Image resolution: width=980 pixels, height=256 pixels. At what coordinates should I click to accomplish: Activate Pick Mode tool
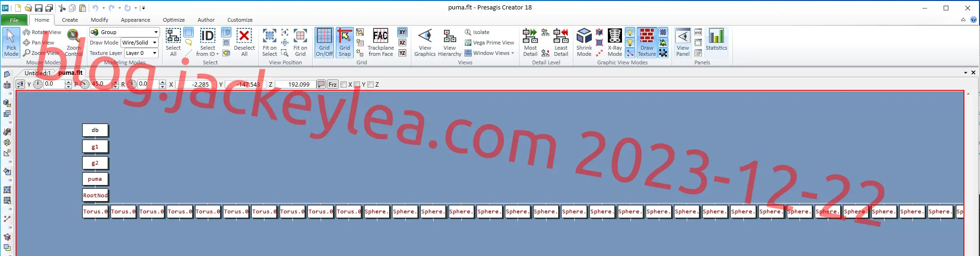(x=11, y=43)
